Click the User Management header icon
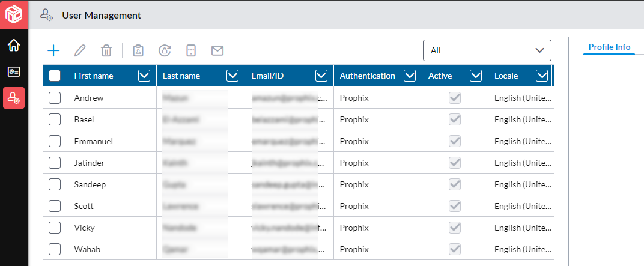 (x=46, y=15)
